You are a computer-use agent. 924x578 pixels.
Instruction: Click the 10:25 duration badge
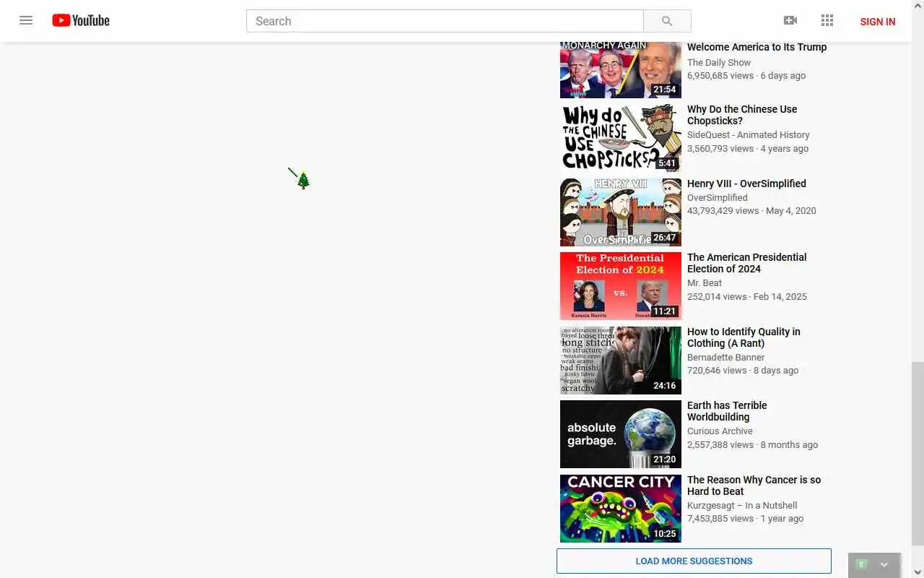coord(664,534)
